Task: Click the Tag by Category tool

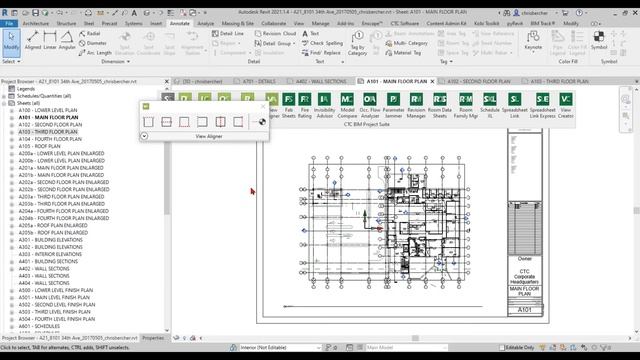Action: 358,43
